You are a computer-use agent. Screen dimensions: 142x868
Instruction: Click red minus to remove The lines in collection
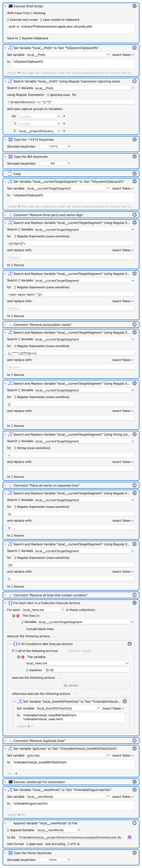[18, 616]
